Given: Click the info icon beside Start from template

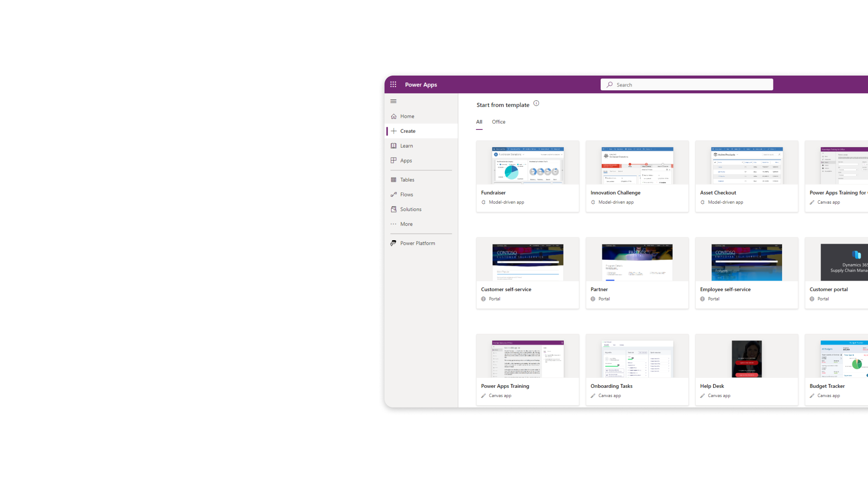Looking at the screenshot, I should pos(536,103).
